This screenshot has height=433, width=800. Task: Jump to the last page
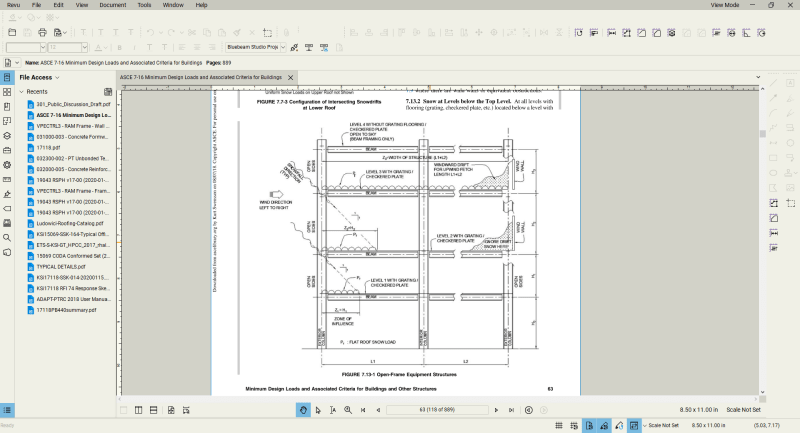(x=511, y=410)
